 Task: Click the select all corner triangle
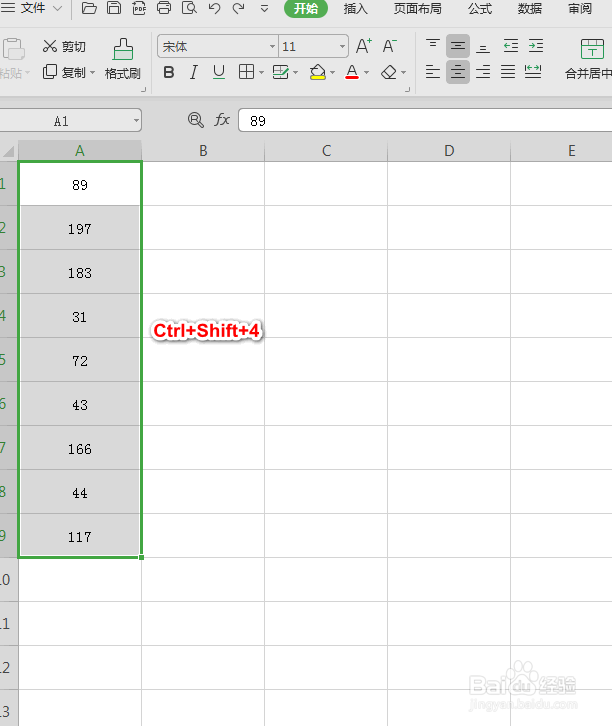(x=9, y=151)
